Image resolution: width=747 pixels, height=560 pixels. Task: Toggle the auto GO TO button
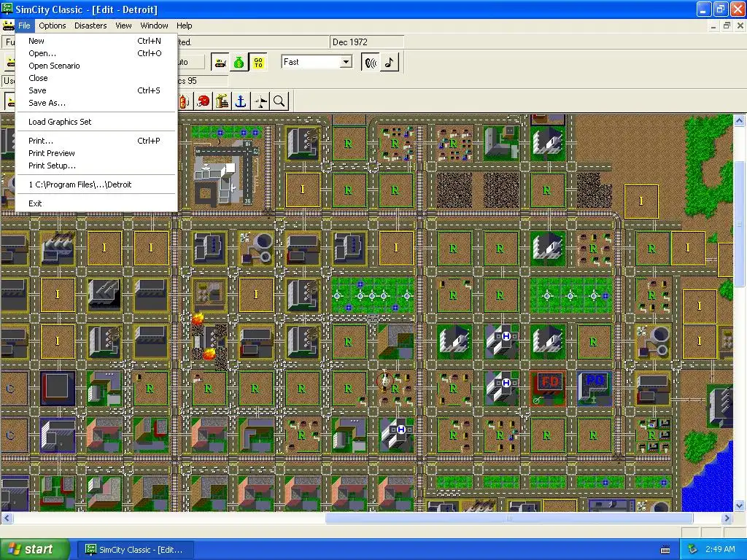[x=258, y=63]
